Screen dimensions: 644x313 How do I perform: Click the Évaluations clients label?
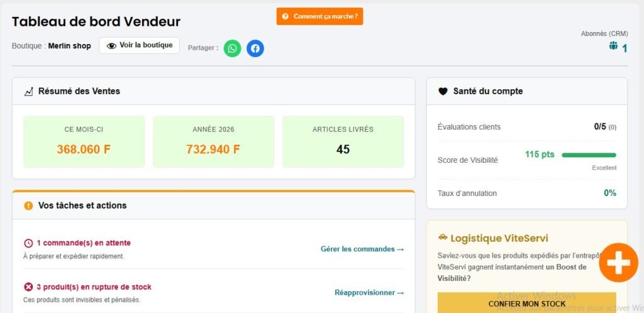tap(469, 127)
